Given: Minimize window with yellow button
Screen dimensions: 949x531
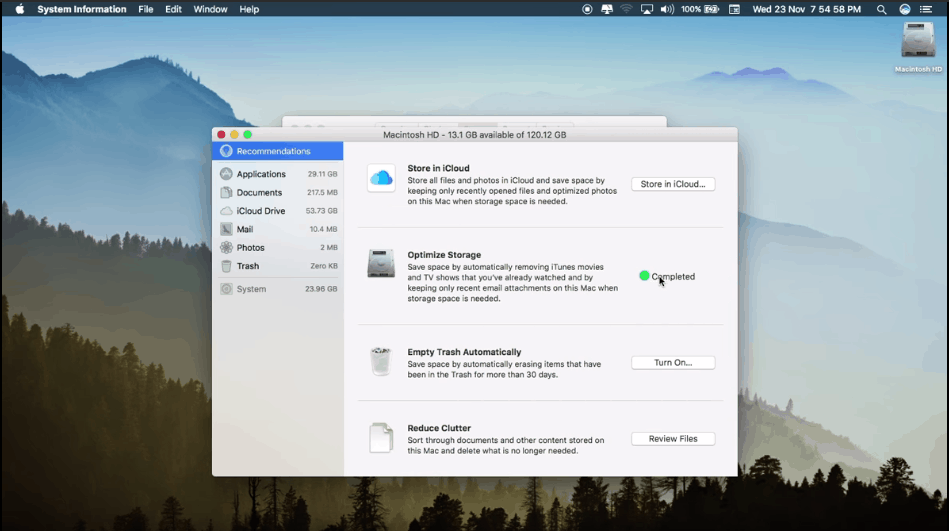Looking at the screenshot, I should [x=234, y=134].
